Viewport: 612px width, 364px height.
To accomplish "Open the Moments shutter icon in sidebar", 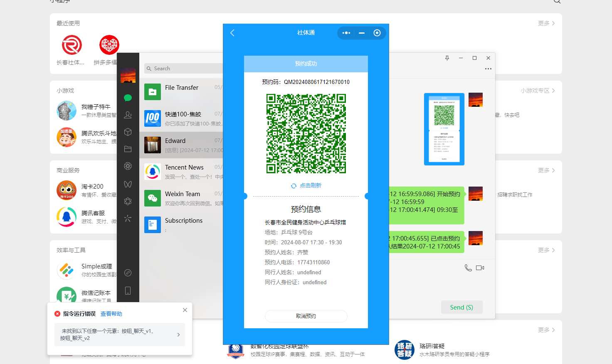I will (128, 166).
